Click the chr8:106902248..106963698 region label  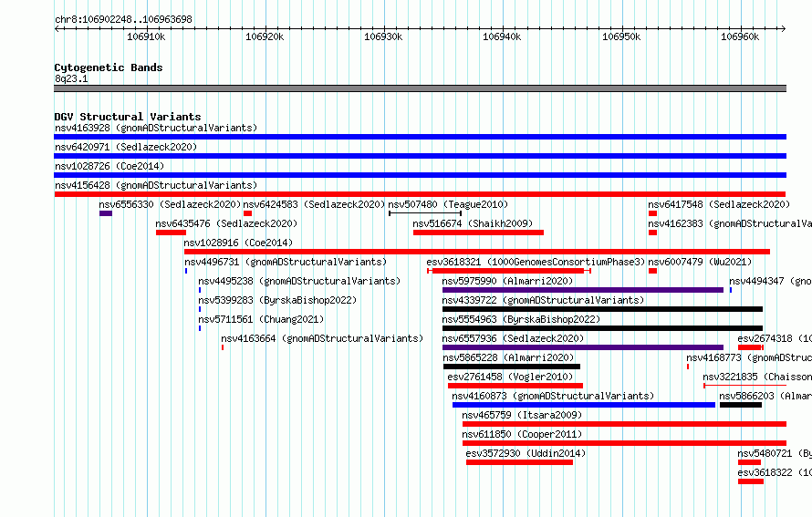tap(123, 19)
